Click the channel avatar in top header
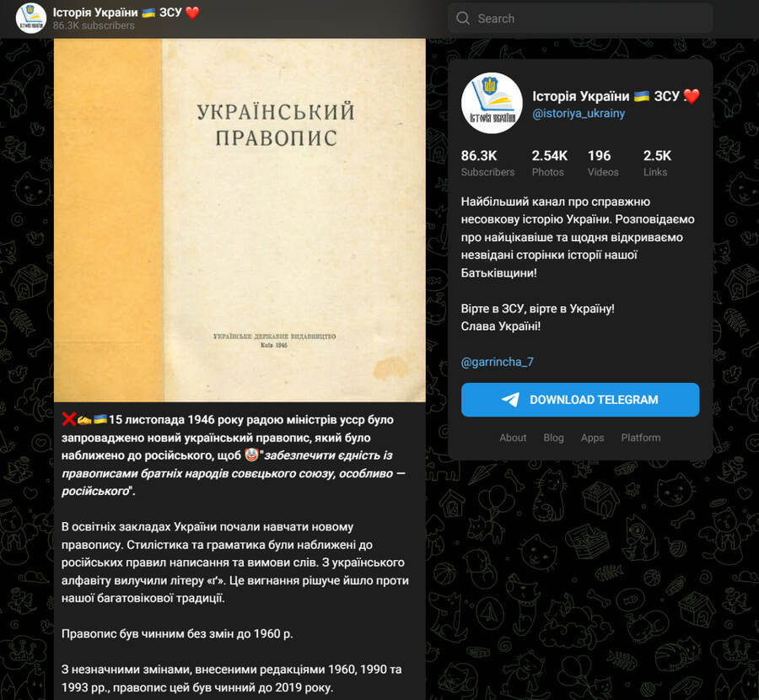 pyautogui.click(x=31, y=19)
